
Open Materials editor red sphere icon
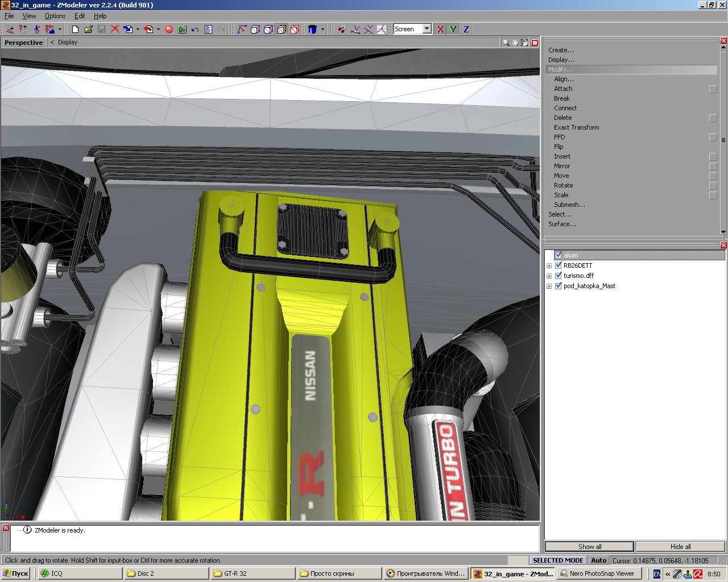[169, 29]
